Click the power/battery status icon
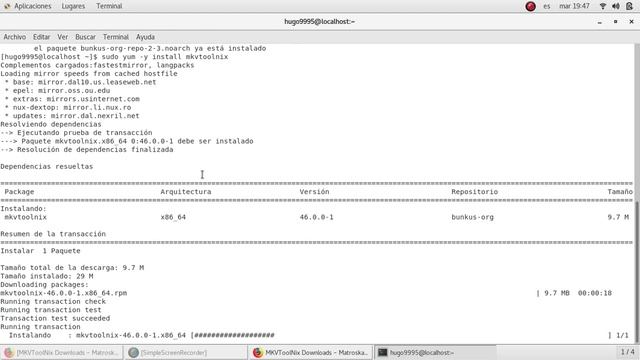Screen dimensions: 640x360 629,6
